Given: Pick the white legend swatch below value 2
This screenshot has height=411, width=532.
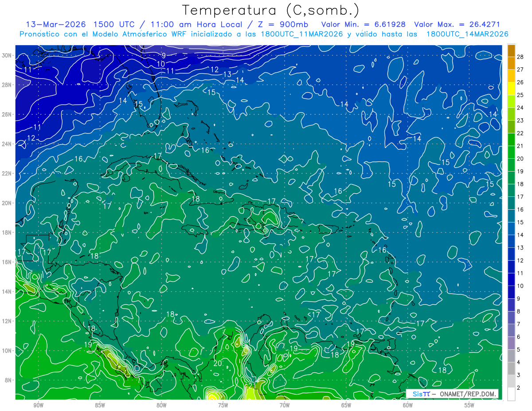Looking at the screenshot, I should point(512,394).
